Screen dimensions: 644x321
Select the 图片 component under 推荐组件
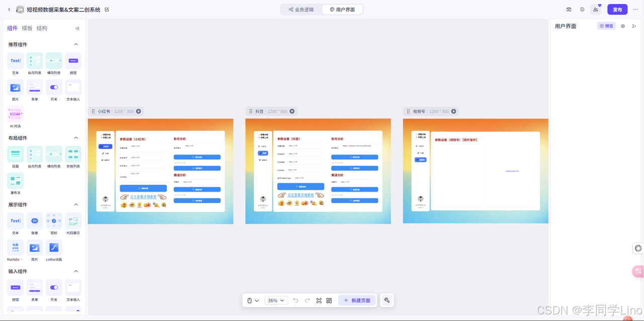(15, 91)
